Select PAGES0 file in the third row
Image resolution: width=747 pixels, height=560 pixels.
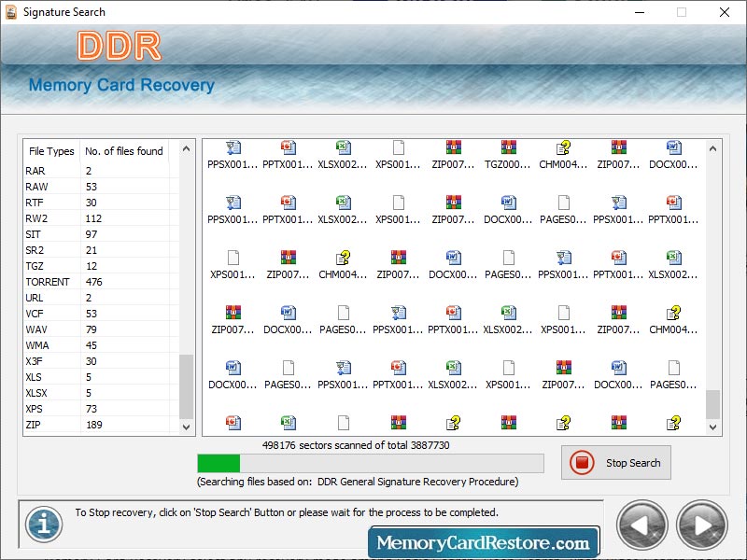508,265
